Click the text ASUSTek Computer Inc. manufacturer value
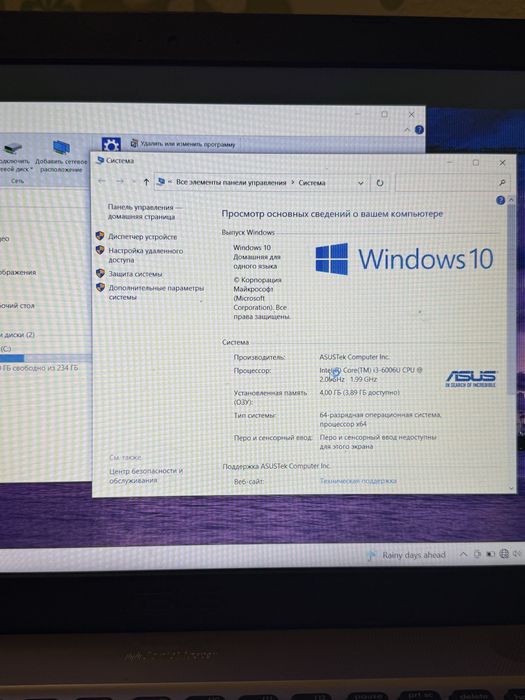 [354, 357]
